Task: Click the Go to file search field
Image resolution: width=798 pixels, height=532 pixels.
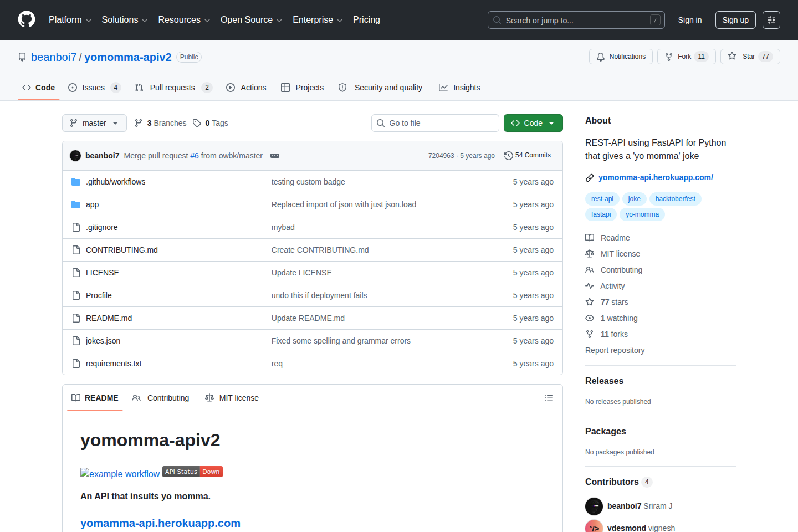Action: coord(435,123)
